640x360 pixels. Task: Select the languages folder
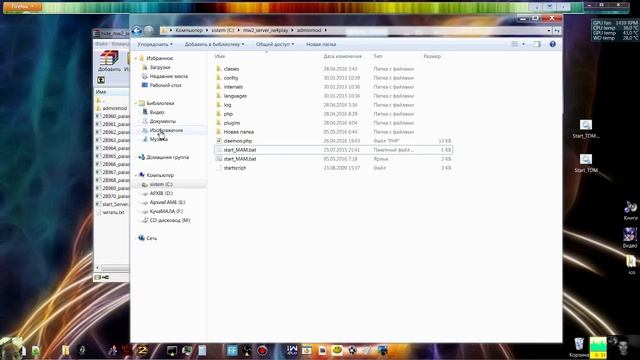point(235,96)
